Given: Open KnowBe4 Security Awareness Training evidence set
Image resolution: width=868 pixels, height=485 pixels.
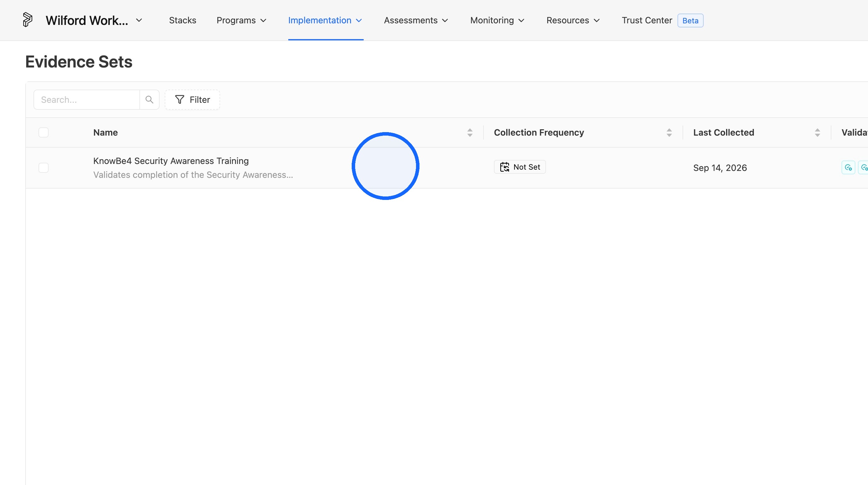Looking at the screenshot, I should click(x=171, y=161).
